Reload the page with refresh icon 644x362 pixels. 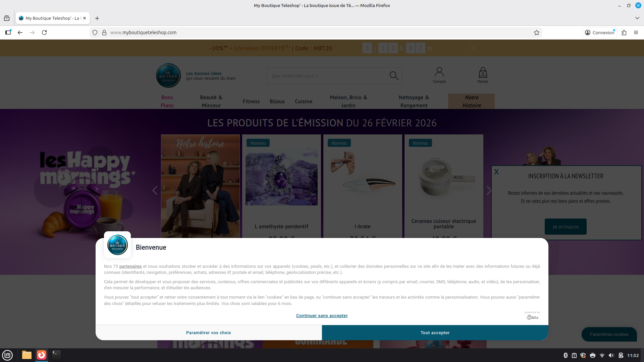click(44, 33)
